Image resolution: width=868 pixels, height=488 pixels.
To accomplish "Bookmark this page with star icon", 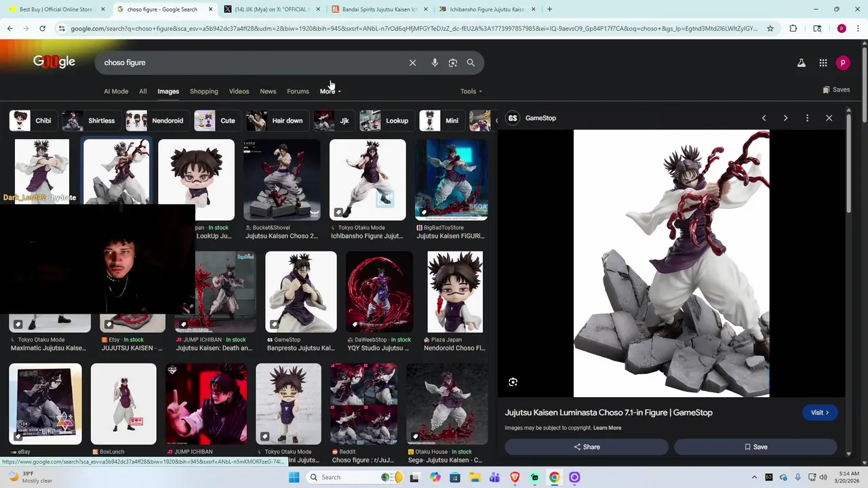I will (770, 28).
